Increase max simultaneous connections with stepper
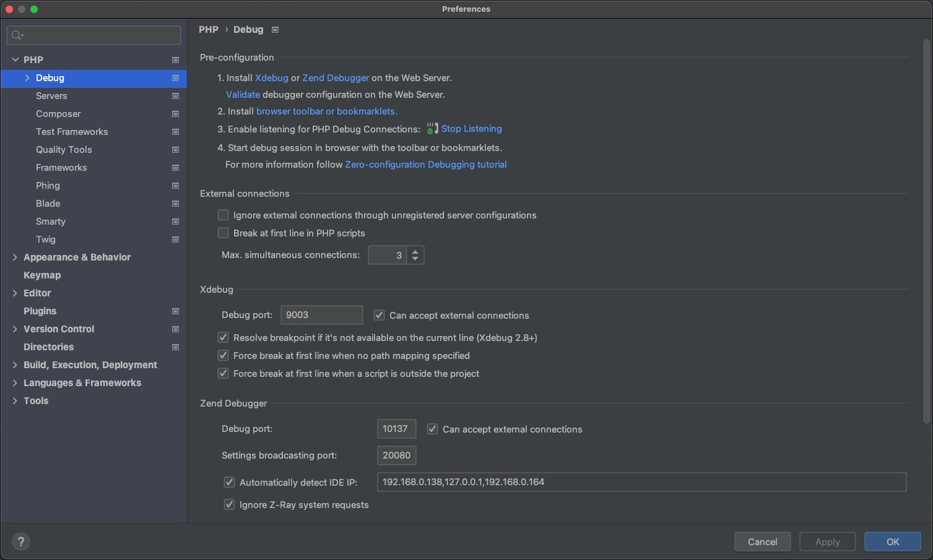Image resolution: width=933 pixels, height=560 pixels. [x=415, y=251]
